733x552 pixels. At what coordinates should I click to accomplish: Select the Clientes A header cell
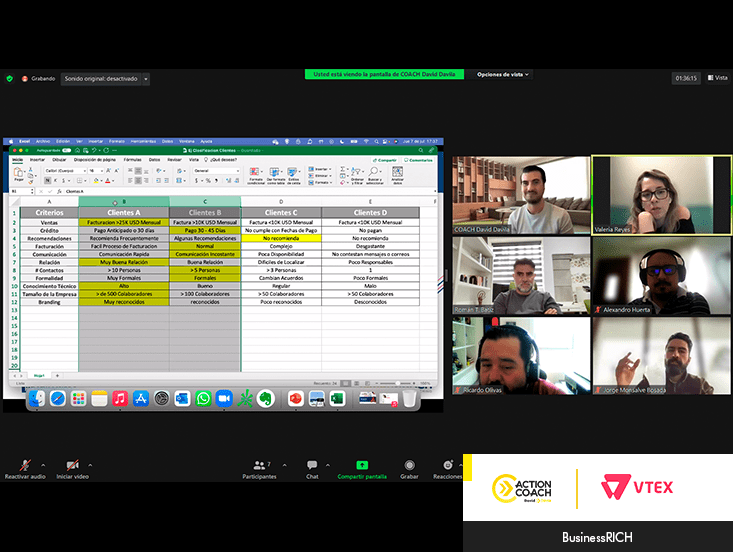click(x=123, y=212)
